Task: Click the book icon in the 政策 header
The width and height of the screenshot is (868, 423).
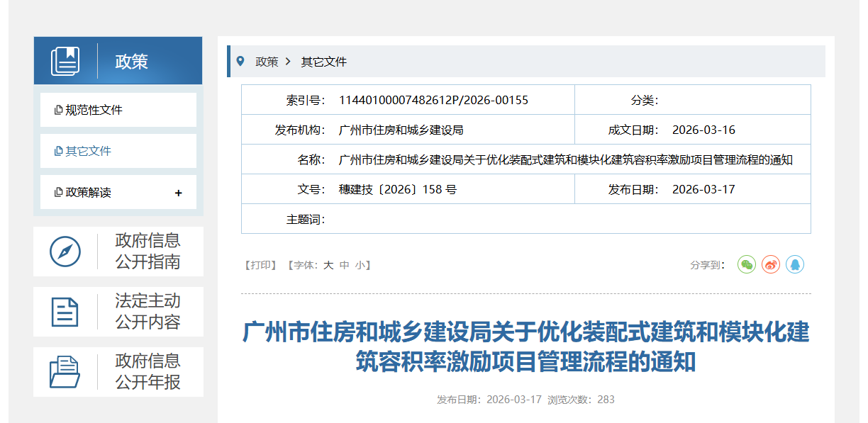Action: coord(65,61)
